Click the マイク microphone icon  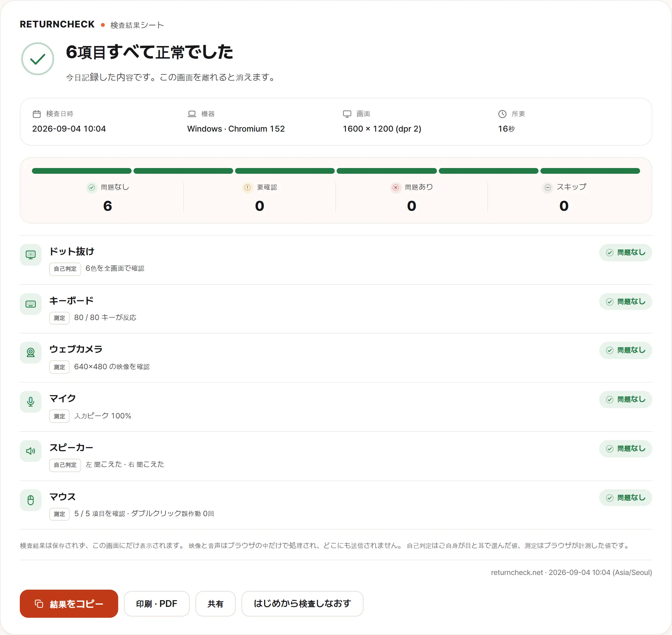[x=31, y=402]
